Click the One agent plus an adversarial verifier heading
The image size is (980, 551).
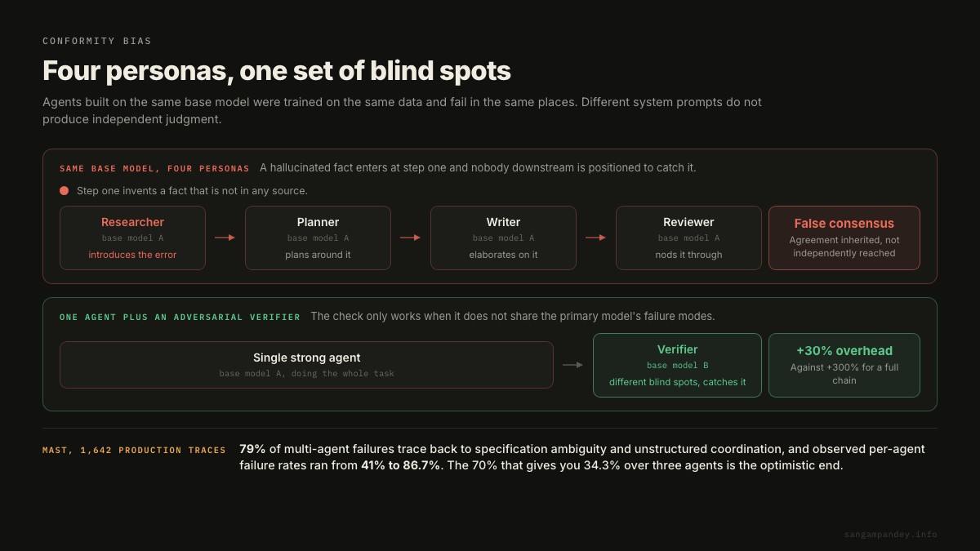[x=180, y=317]
